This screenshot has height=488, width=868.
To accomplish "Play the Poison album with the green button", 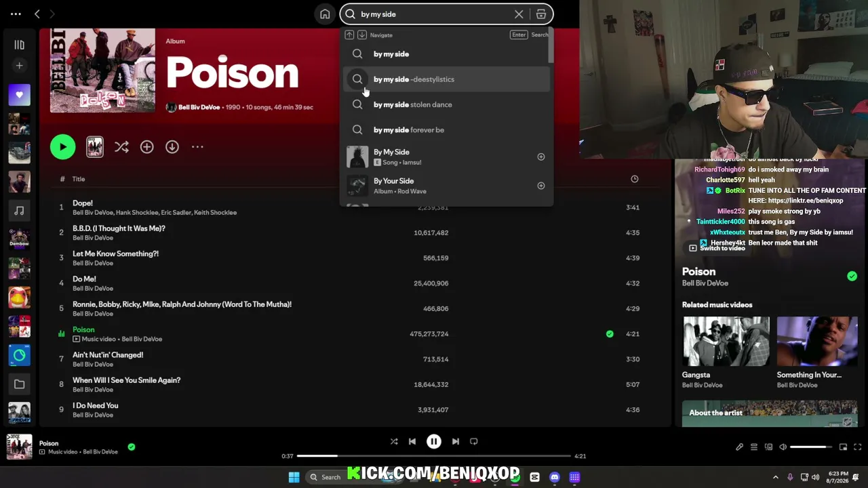I will [x=62, y=147].
